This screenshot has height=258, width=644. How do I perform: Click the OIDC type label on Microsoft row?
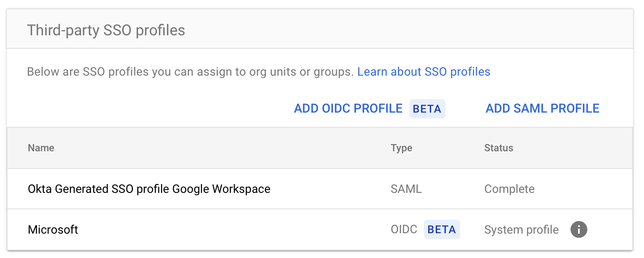(404, 229)
